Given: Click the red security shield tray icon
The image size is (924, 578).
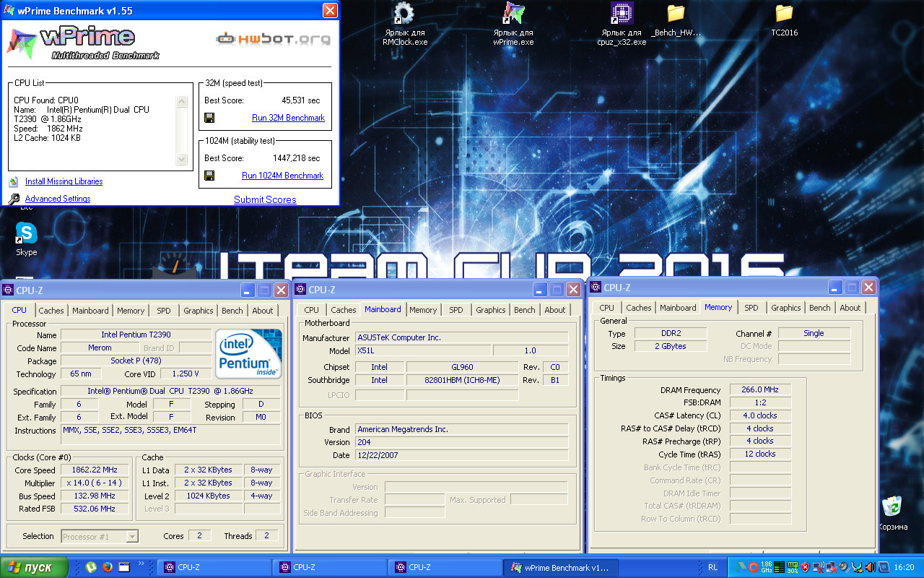Looking at the screenshot, I should click(x=805, y=567).
